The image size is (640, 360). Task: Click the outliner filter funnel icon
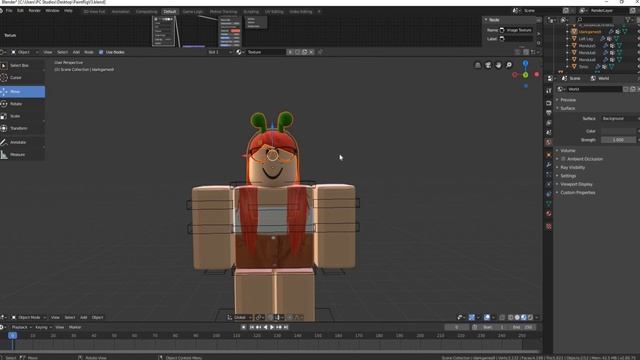(628, 19)
